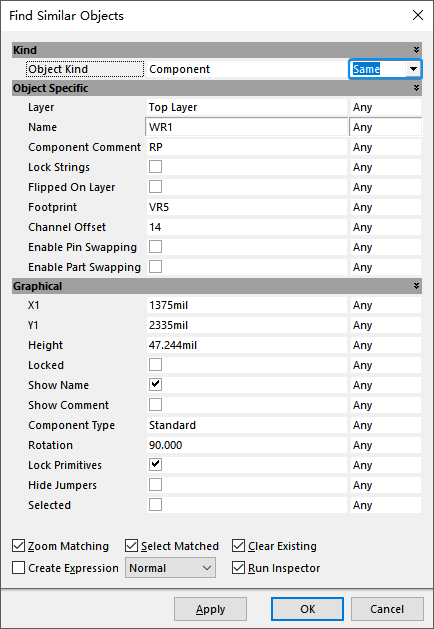Toggle the Clear Existing checkbox
434x629 pixels.
coord(238,546)
